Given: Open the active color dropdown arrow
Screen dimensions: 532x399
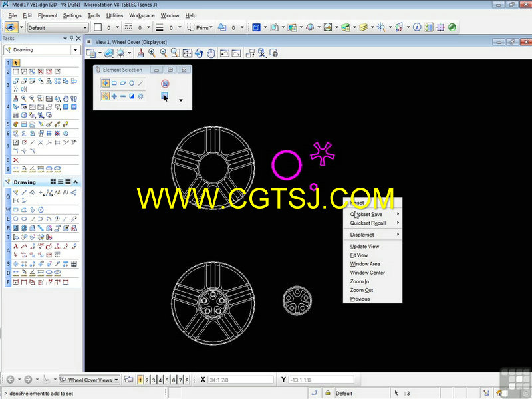Looking at the screenshot, I should tap(118, 27).
